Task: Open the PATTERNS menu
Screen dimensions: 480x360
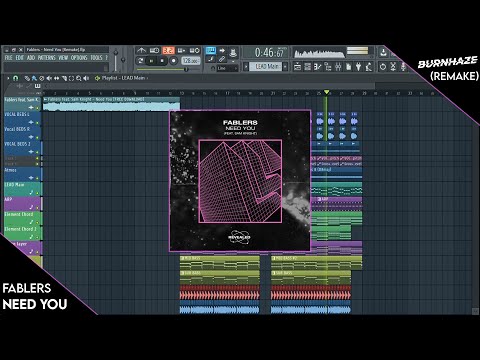Action: (x=47, y=58)
